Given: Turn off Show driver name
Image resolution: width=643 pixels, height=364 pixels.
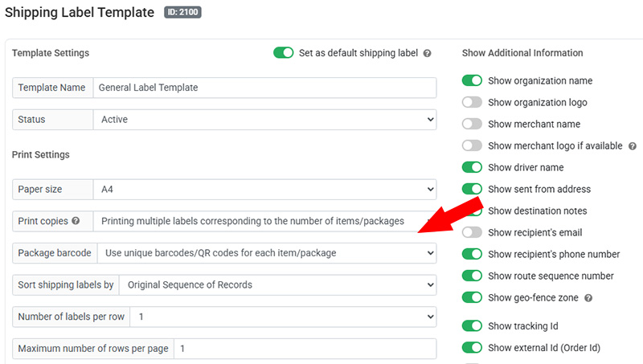Looking at the screenshot, I should click(472, 168).
